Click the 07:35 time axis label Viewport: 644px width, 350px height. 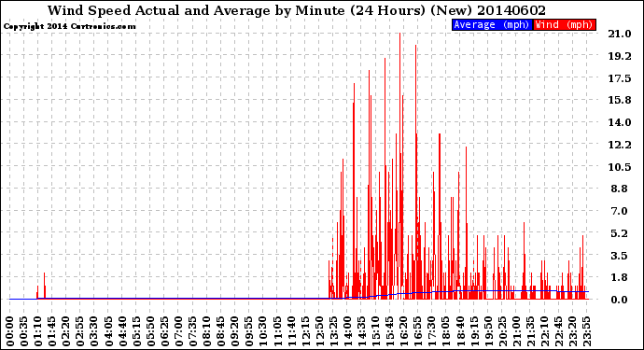point(192,331)
